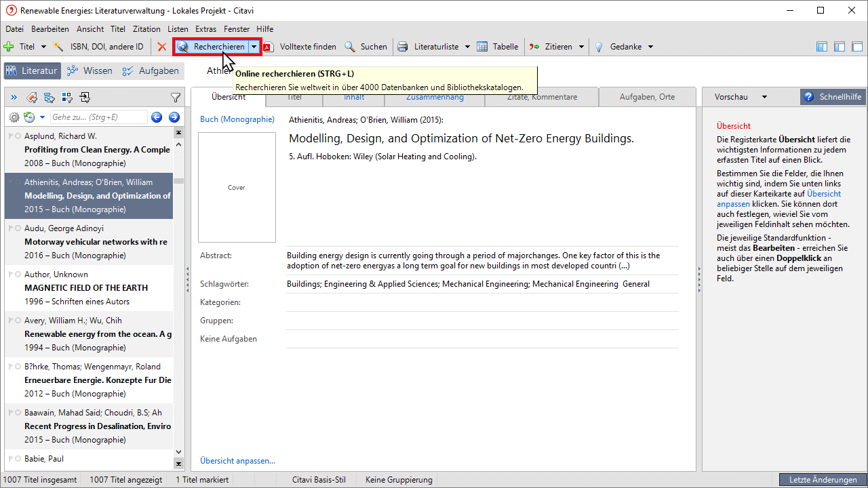The image size is (868, 488).
Task: Toggle read circle on Author, Unknown entry
Action: point(18,274)
